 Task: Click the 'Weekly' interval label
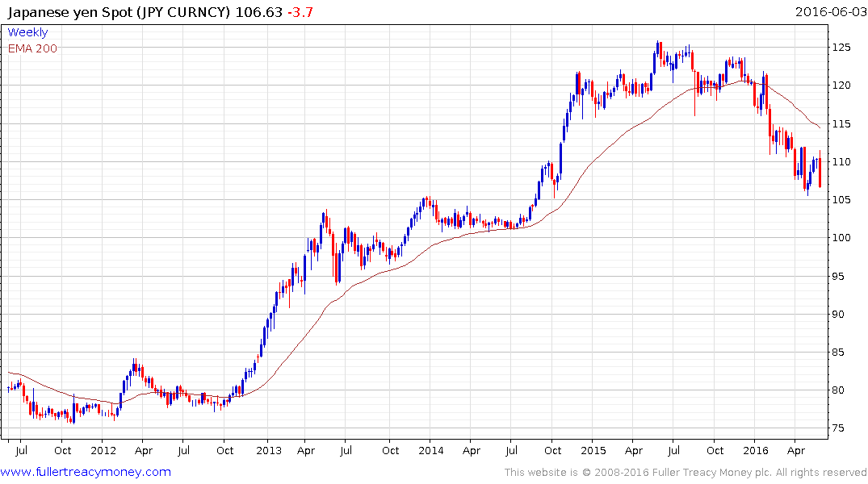point(27,32)
